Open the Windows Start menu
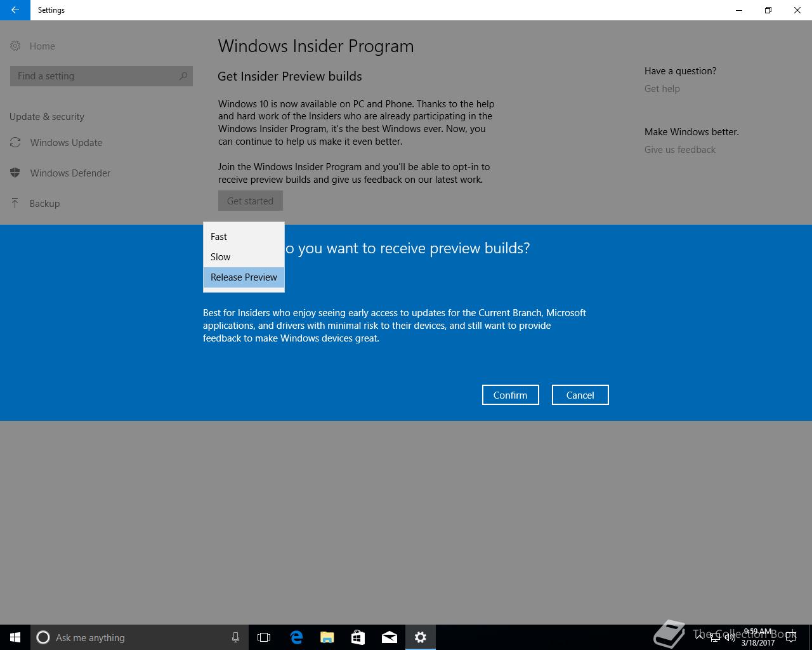The height and width of the screenshot is (650, 812). pyautogui.click(x=15, y=637)
